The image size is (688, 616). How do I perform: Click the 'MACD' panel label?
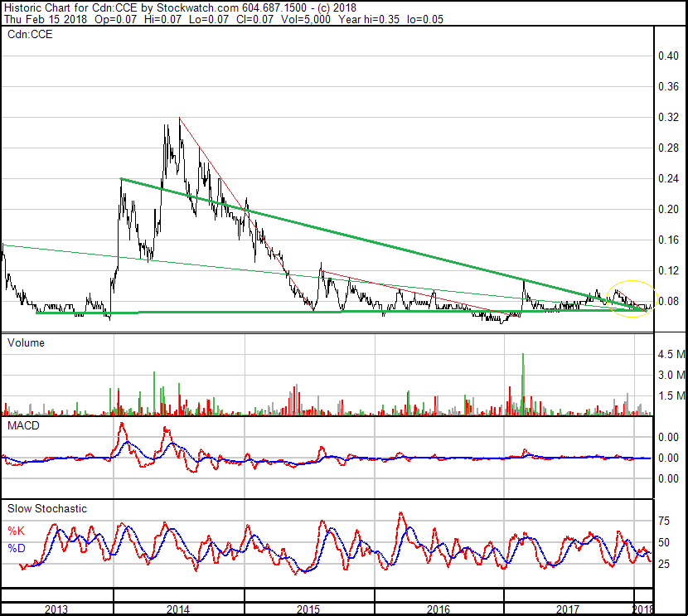pyautogui.click(x=23, y=425)
